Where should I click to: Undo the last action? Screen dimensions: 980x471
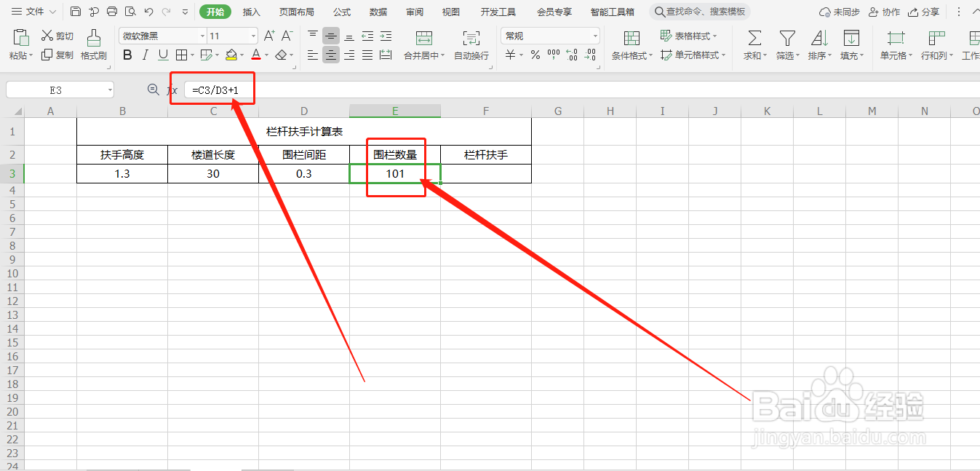click(149, 12)
